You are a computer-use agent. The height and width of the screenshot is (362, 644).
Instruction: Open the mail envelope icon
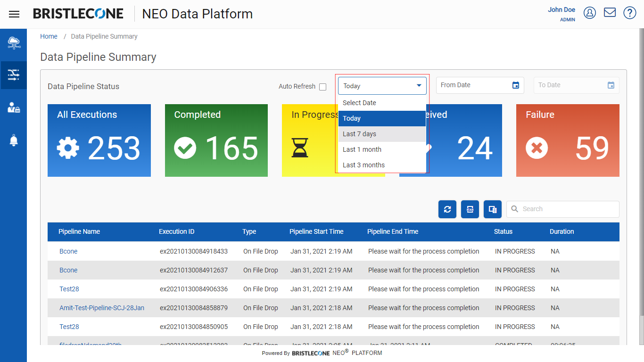tap(610, 12)
